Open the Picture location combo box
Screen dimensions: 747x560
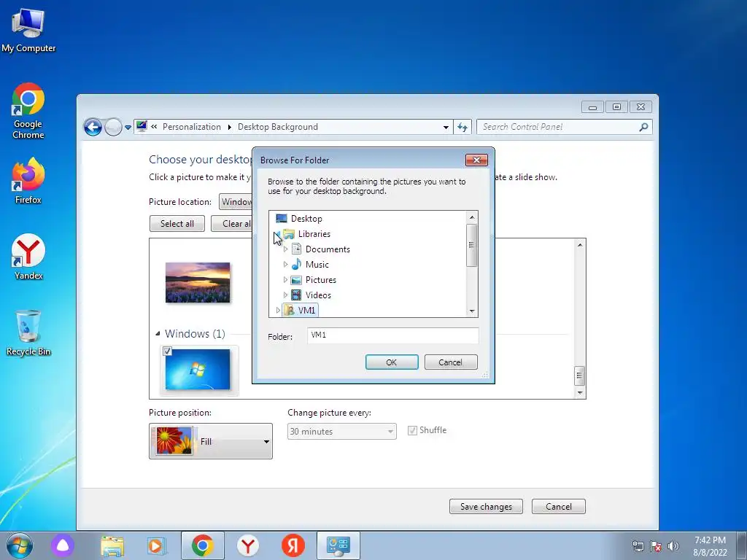coord(236,202)
